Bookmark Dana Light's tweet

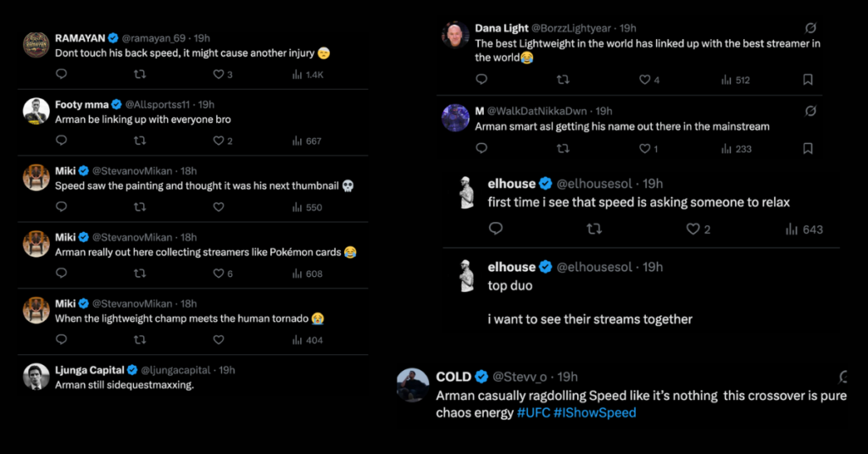[808, 80]
